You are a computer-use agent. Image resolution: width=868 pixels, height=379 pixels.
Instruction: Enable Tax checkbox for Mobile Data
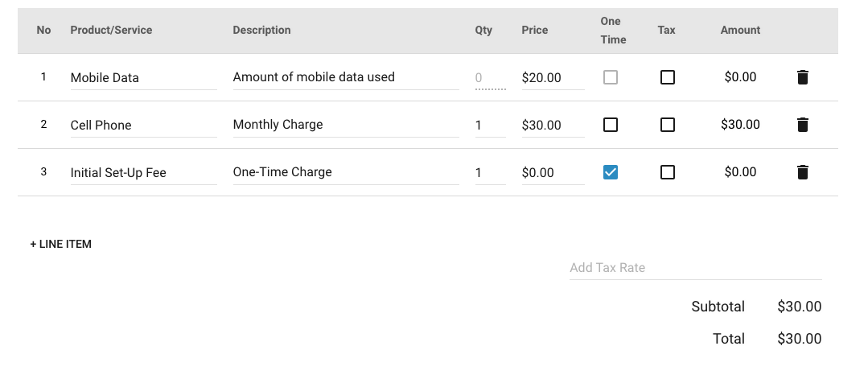[668, 77]
